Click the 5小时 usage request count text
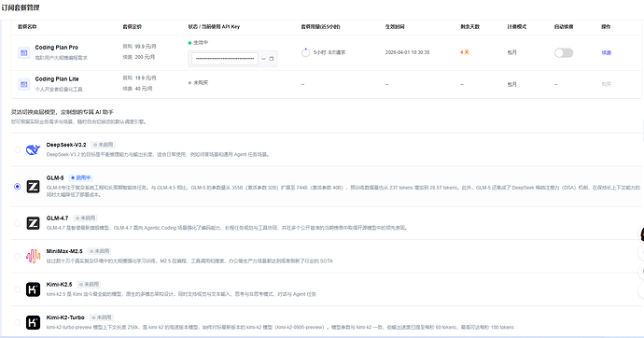The image size is (644, 338). point(329,52)
